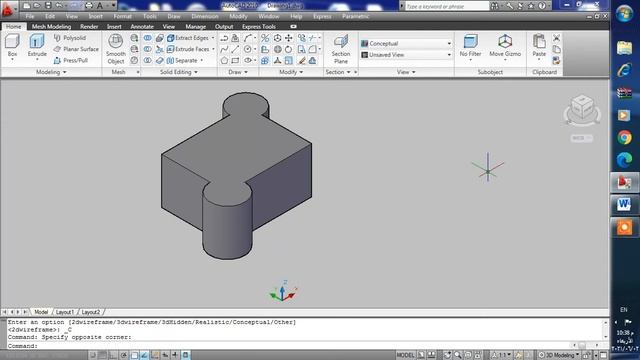Viewport: 640px width, 360px height.
Task: Open the Extract Edges dropdown arrow
Action: (213, 38)
